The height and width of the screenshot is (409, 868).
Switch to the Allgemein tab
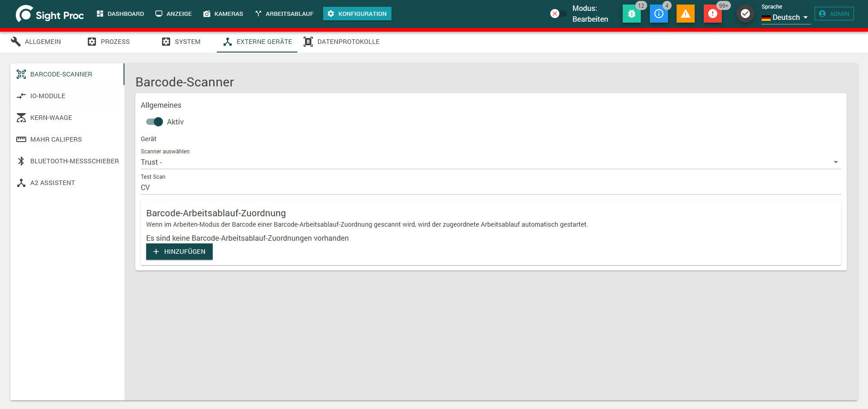point(36,42)
